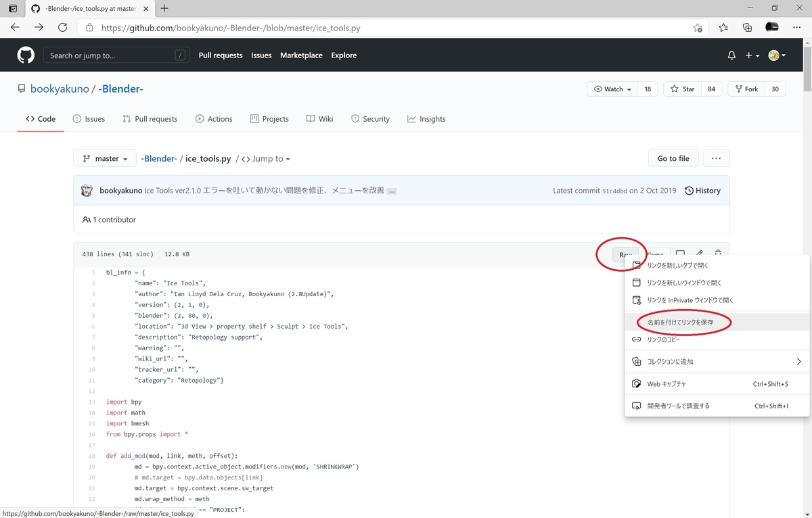Open a new browser tab
Image resolution: width=812 pixels, height=518 pixels.
(164, 8)
